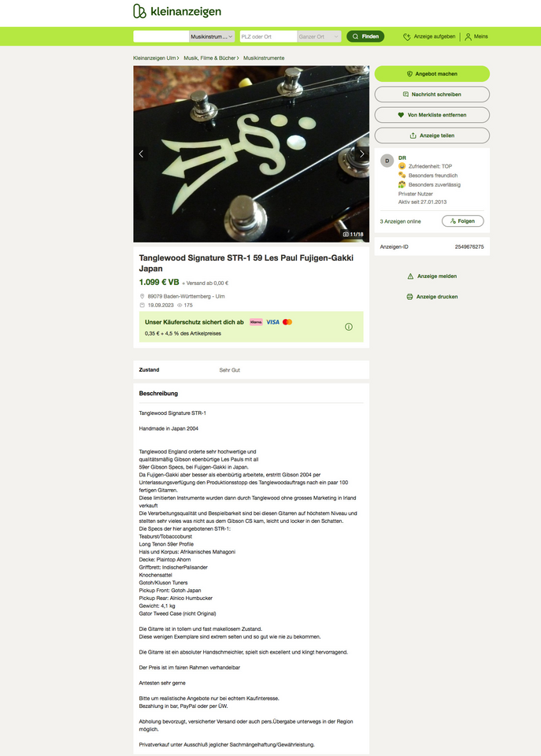This screenshot has width=541, height=756.
Task: Show next photo with right arrow
Action: 362,154
